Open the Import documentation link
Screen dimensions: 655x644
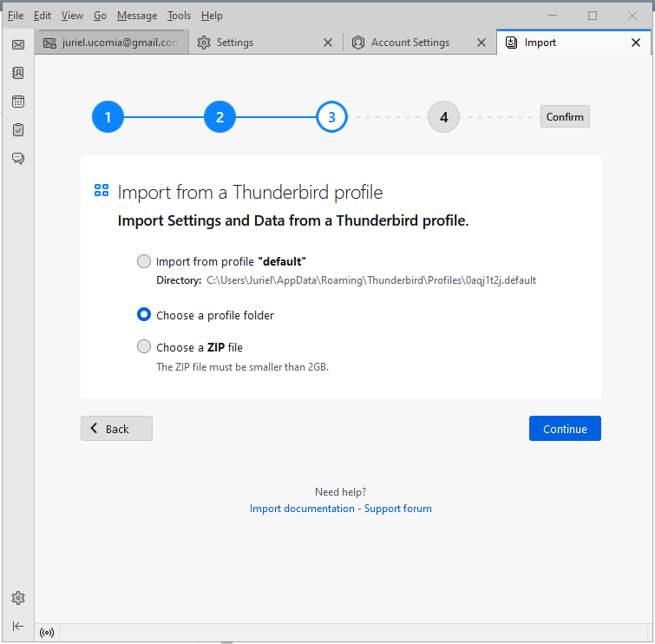pos(302,509)
